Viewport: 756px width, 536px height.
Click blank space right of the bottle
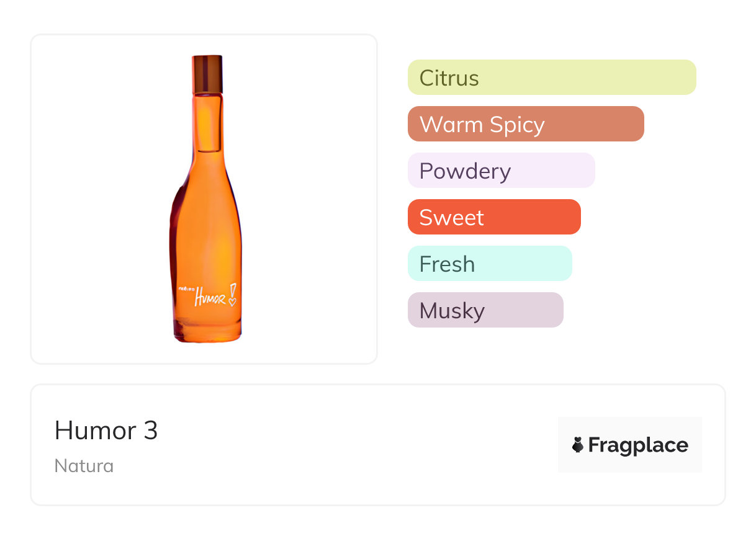(x=310, y=199)
